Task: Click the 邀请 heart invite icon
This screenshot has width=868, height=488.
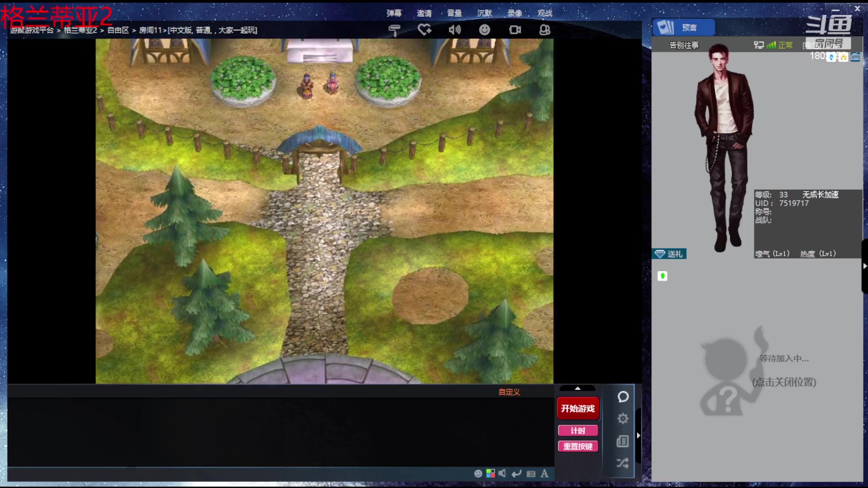Action: [425, 30]
